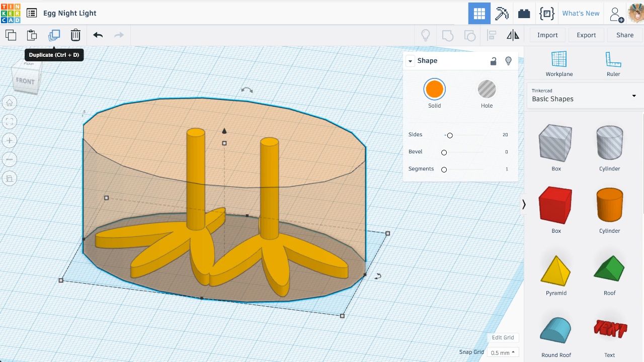Screen dimensions: 644x362
Task: Open the Import dialog
Action: [x=547, y=35]
